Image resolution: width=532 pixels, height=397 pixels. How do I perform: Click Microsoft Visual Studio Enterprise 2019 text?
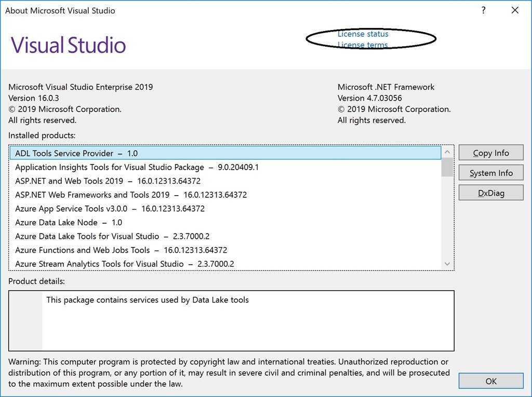(x=81, y=87)
